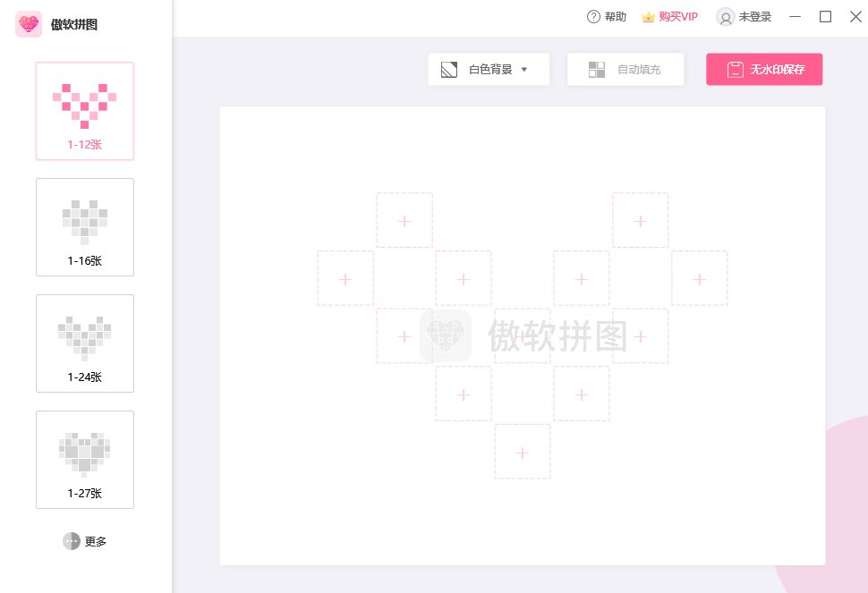Click the background pattern icon beside 白色背景
Screen dimensions: 868x593
449,69
